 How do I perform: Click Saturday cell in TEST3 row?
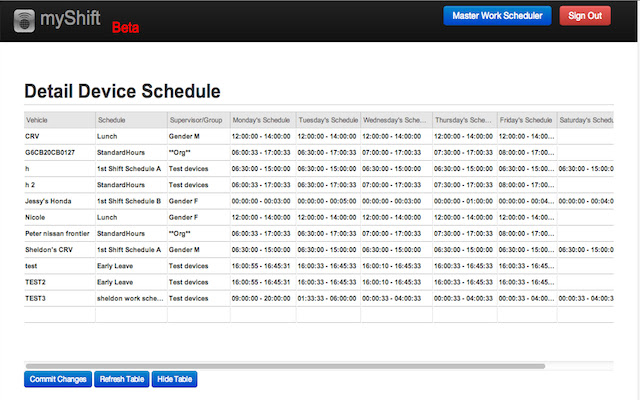[585, 298]
